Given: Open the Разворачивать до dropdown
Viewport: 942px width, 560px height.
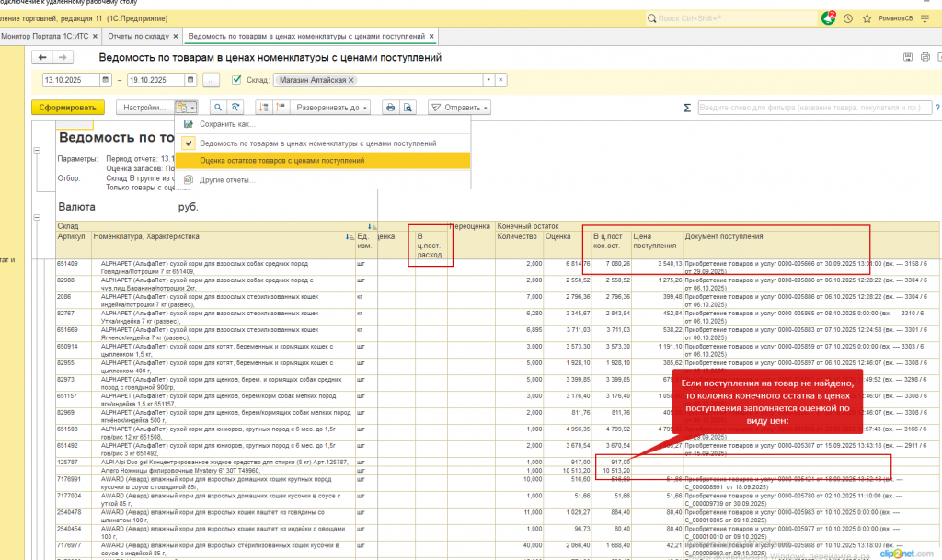Looking at the screenshot, I should tap(332, 108).
